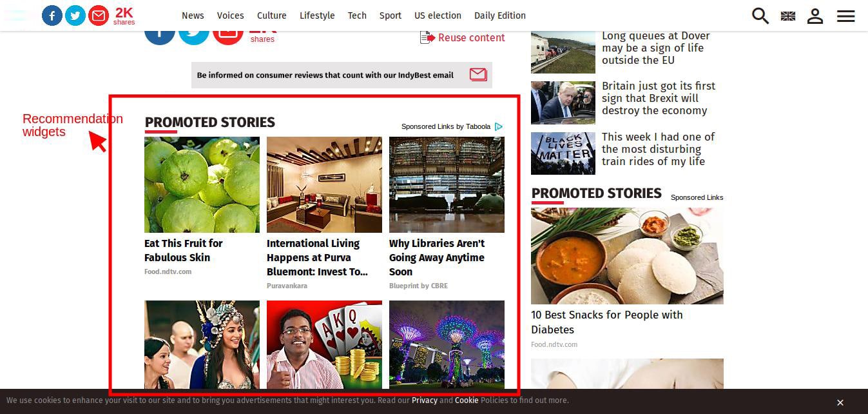Viewport: 868px width, 414px height.
Task: Open the Voices menu item
Action: [x=230, y=15]
